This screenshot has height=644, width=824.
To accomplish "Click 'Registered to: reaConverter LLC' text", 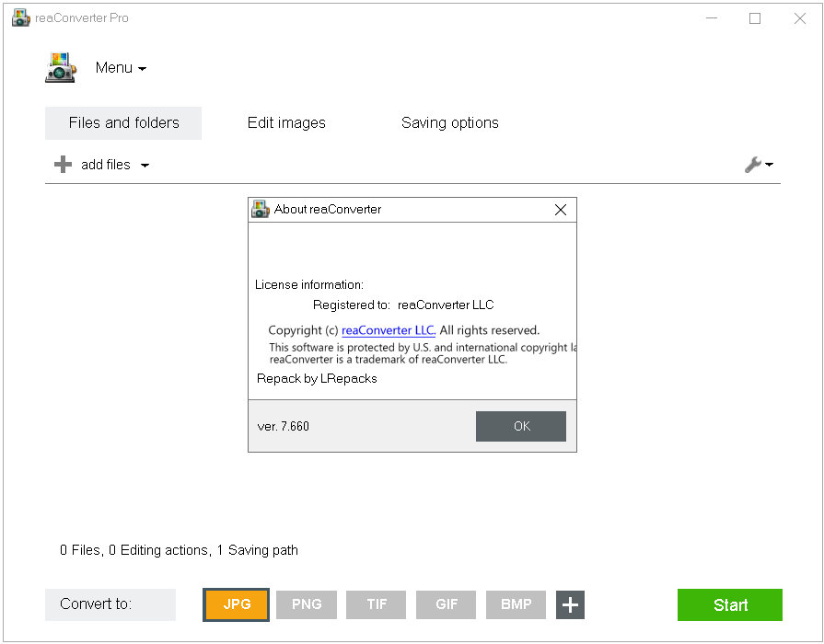I will point(403,305).
